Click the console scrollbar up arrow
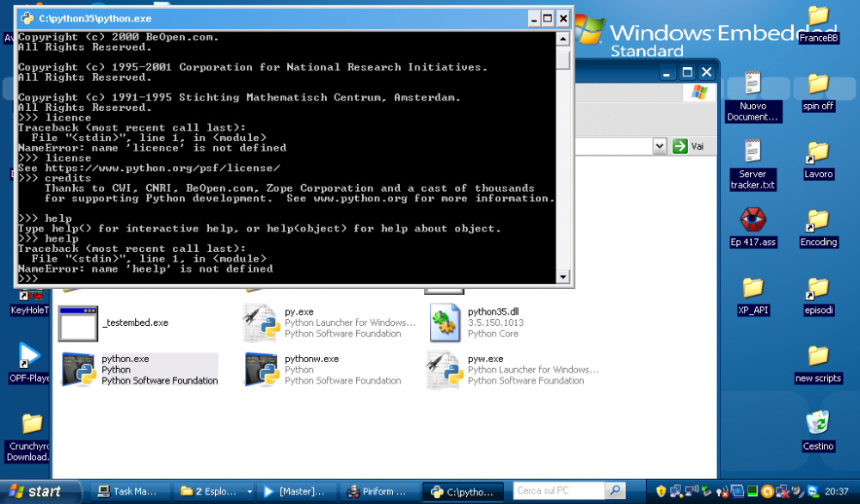This screenshot has width=860, height=504. click(562, 39)
